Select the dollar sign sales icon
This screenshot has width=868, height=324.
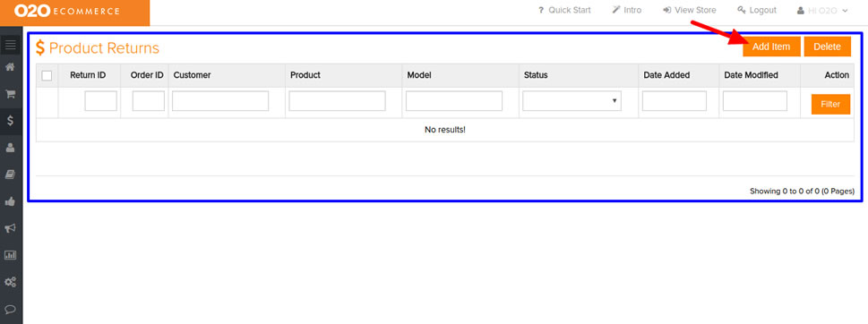(x=11, y=120)
